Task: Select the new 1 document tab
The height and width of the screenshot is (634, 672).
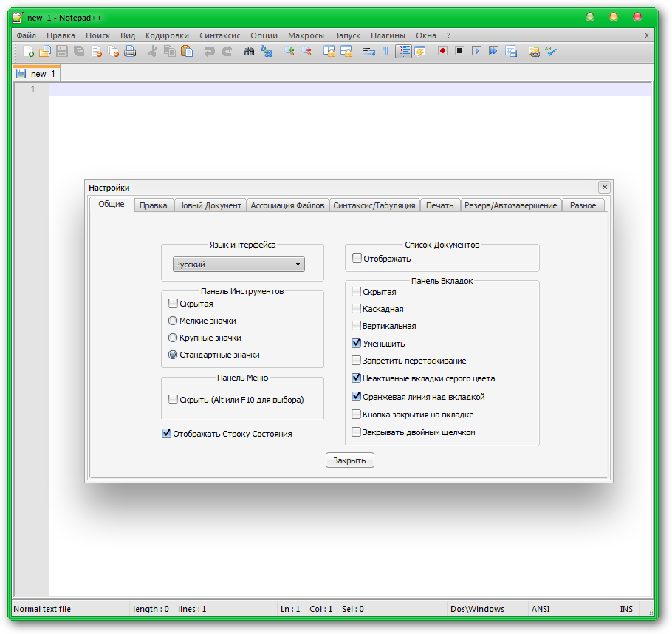Action: click(37, 74)
